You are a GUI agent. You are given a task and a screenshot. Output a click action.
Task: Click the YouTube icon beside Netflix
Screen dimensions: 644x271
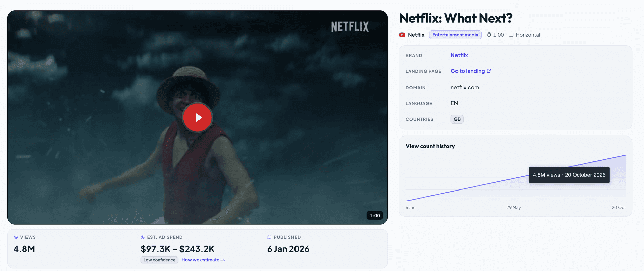pos(402,35)
